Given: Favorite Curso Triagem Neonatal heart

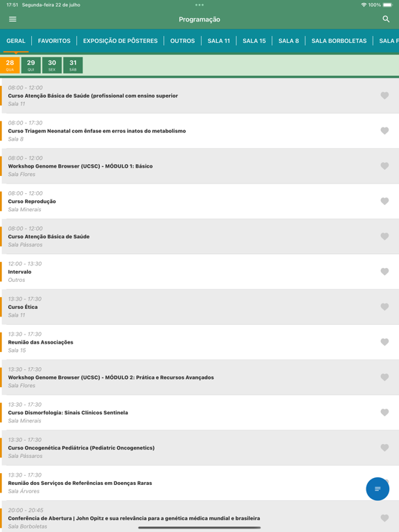Looking at the screenshot, I should 384,131.
